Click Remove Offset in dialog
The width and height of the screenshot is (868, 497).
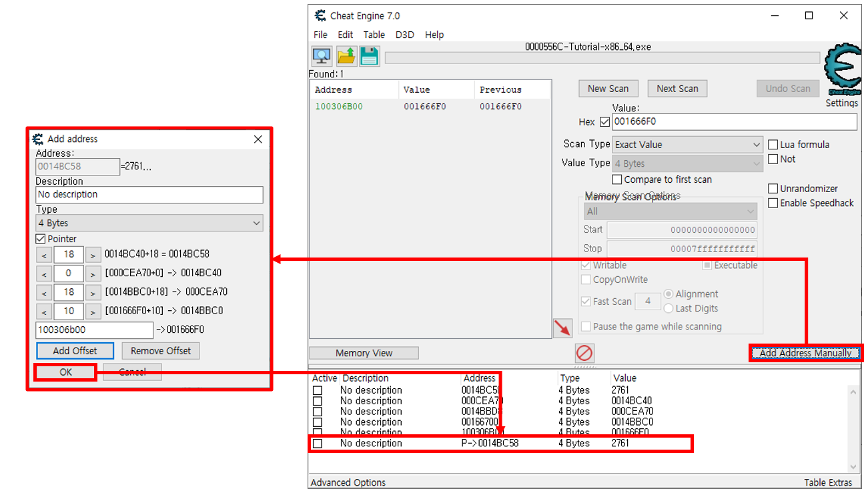coord(161,350)
